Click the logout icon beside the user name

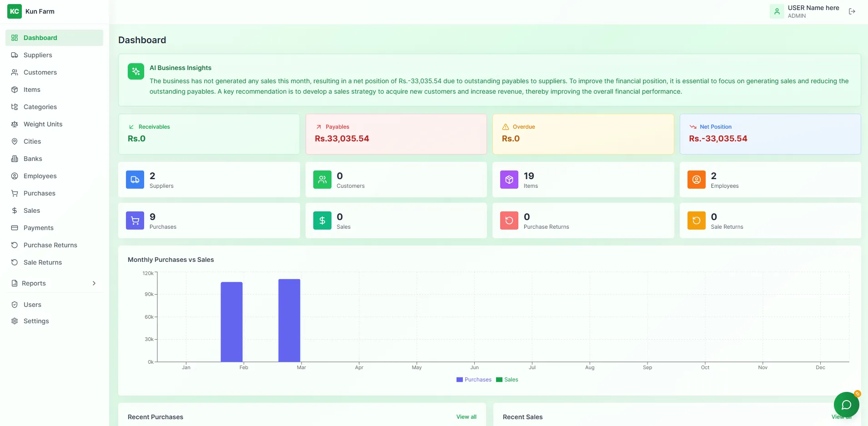pyautogui.click(x=852, y=11)
